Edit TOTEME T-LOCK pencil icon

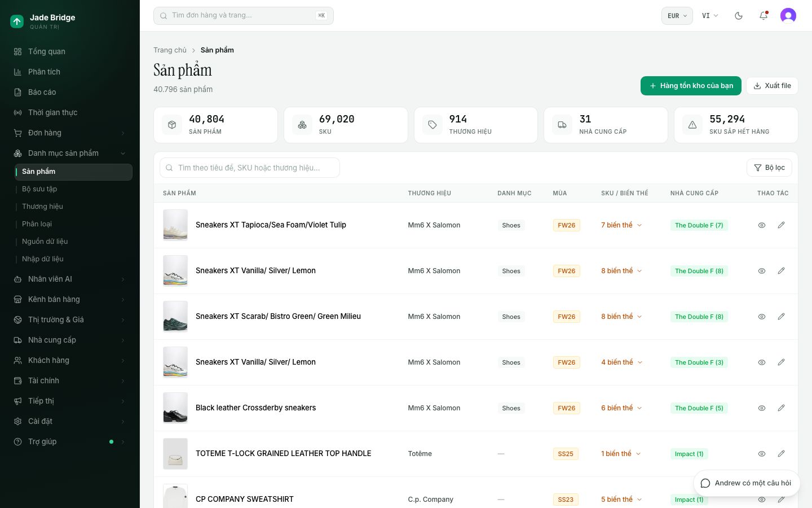point(781,454)
